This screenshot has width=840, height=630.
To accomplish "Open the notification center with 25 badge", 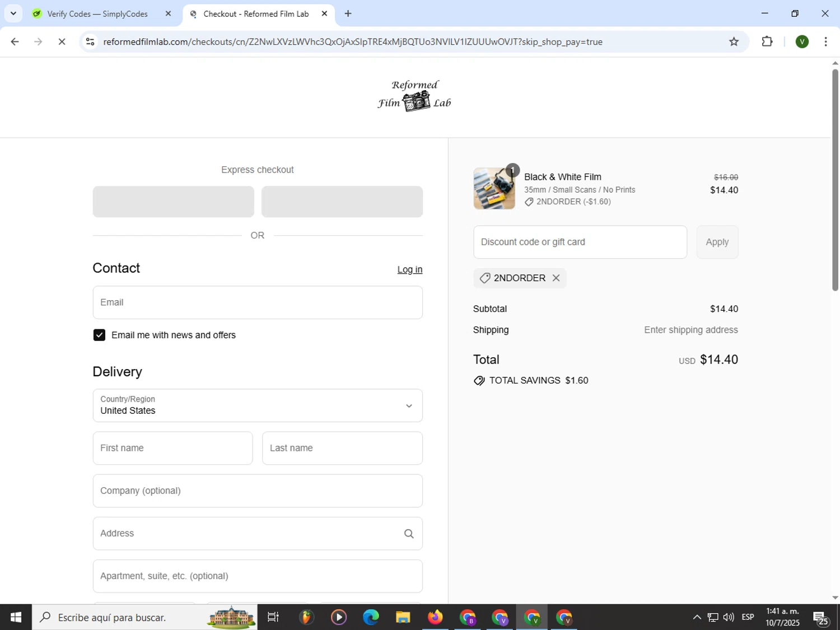I will [821, 618].
